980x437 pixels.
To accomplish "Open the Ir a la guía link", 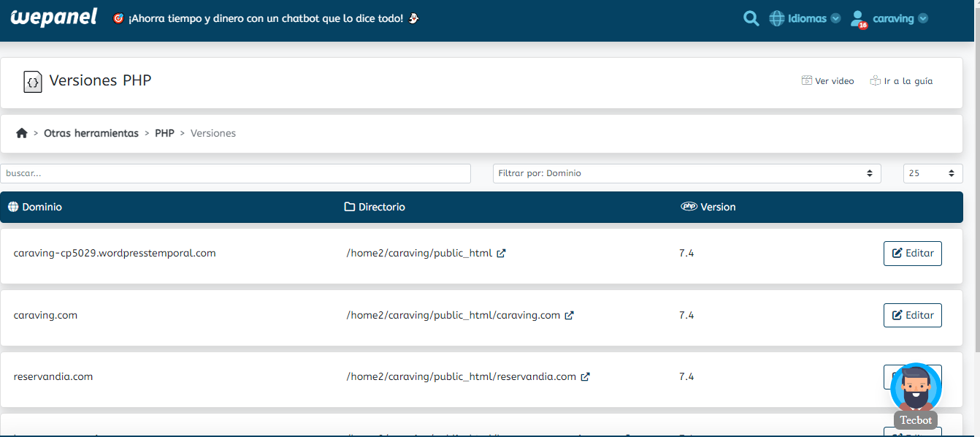I will pyautogui.click(x=901, y=81).
